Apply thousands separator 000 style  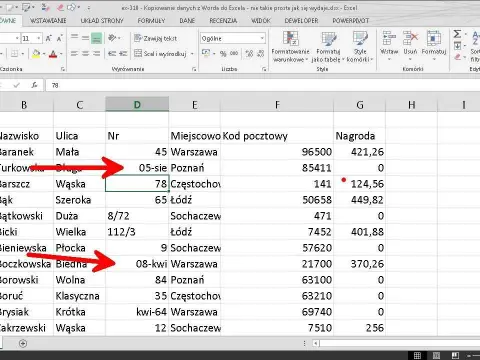pyautogui.click(x=234, y=53)
